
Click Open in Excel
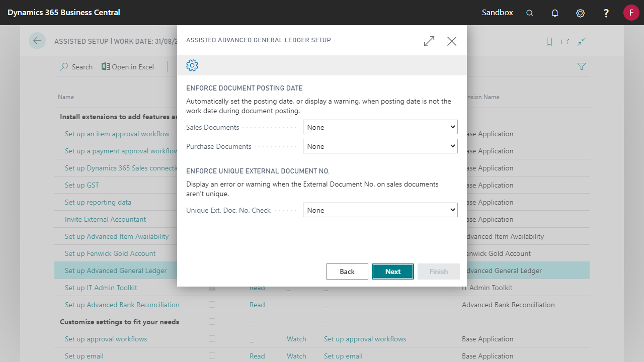(128, 67)
